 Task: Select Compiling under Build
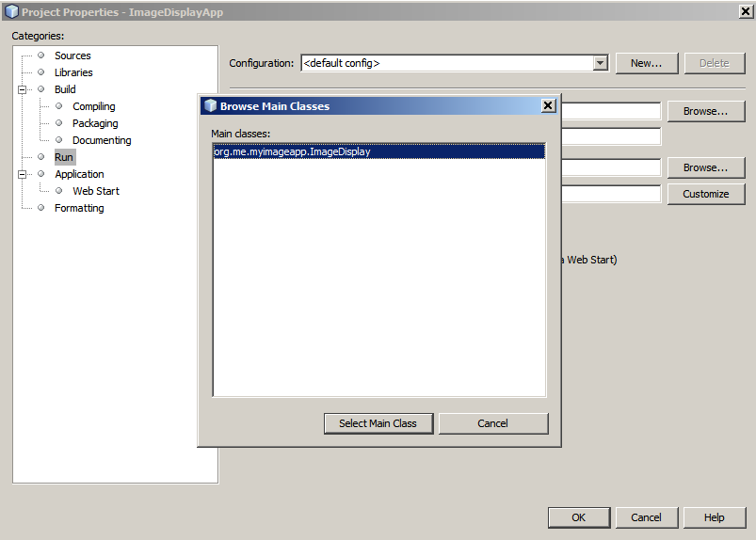click(93, 106)
